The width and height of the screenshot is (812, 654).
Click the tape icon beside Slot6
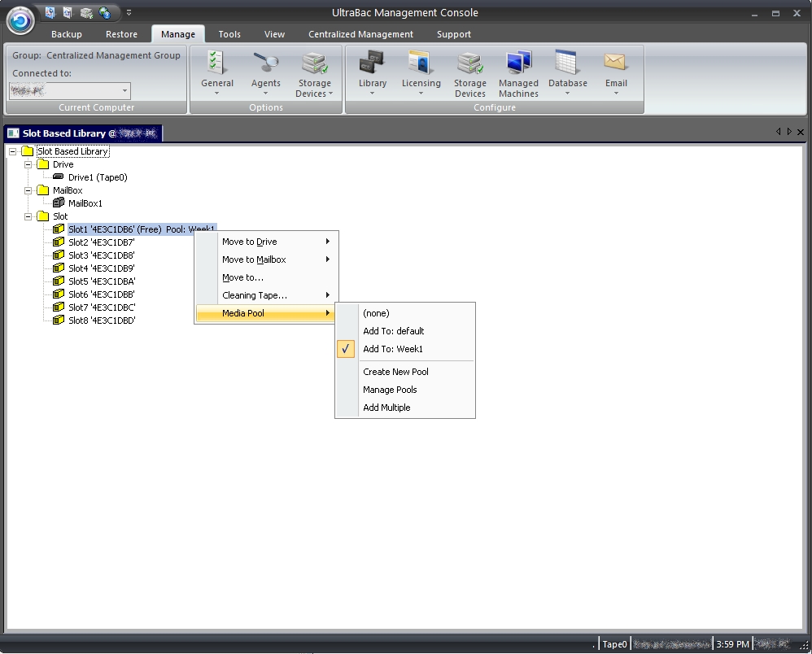[x=59, y=294]
